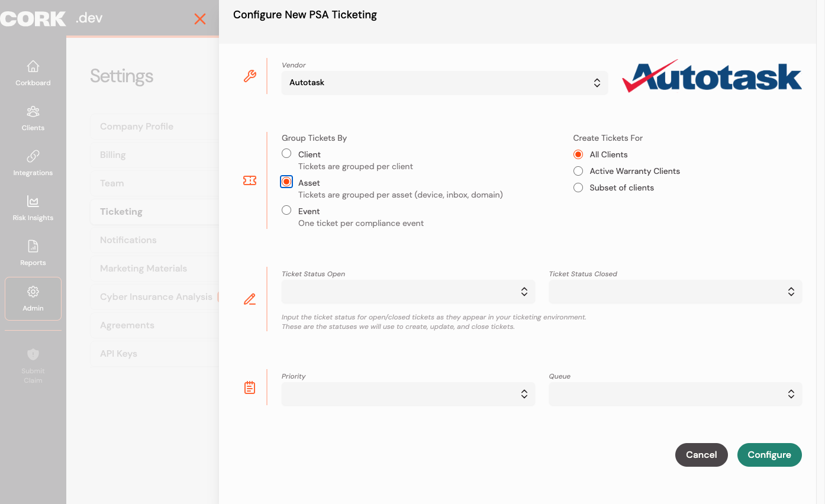This screenshot has width=825, height=504.
Task: Click the ticket icon beside grouping options
Action: tap(250, 180)
